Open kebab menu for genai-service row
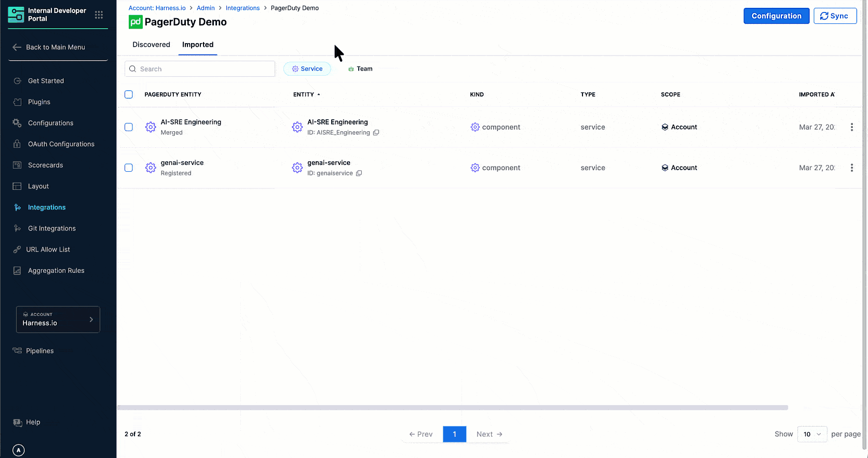Image resolution: width=868 pixels, height=458 pixels. click(x=851, y=168)
